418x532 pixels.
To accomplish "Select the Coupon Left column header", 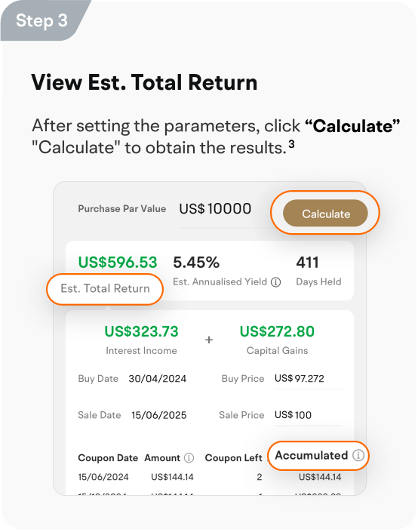I will pyautogui.click(x=233, y=458).
